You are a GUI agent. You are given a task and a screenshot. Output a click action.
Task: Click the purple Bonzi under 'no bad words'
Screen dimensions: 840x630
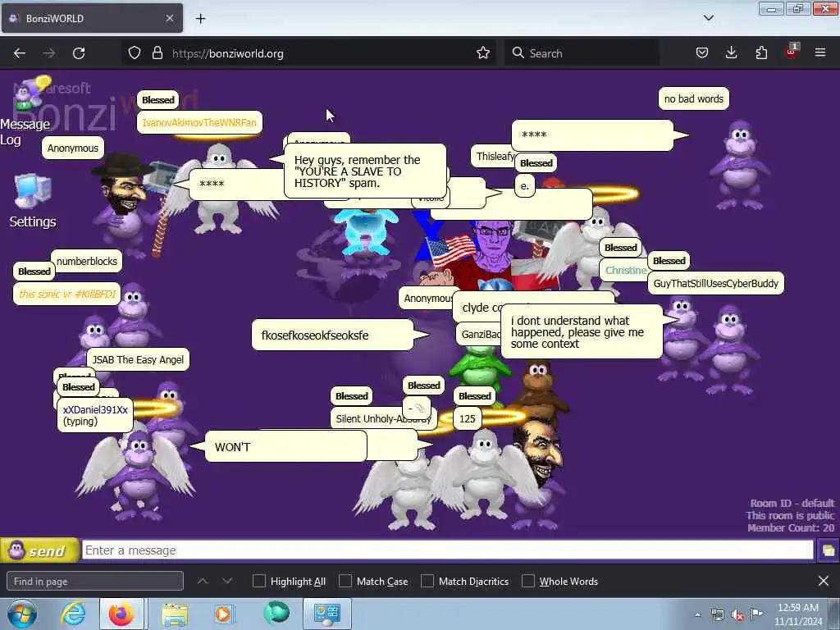[741, 165]
